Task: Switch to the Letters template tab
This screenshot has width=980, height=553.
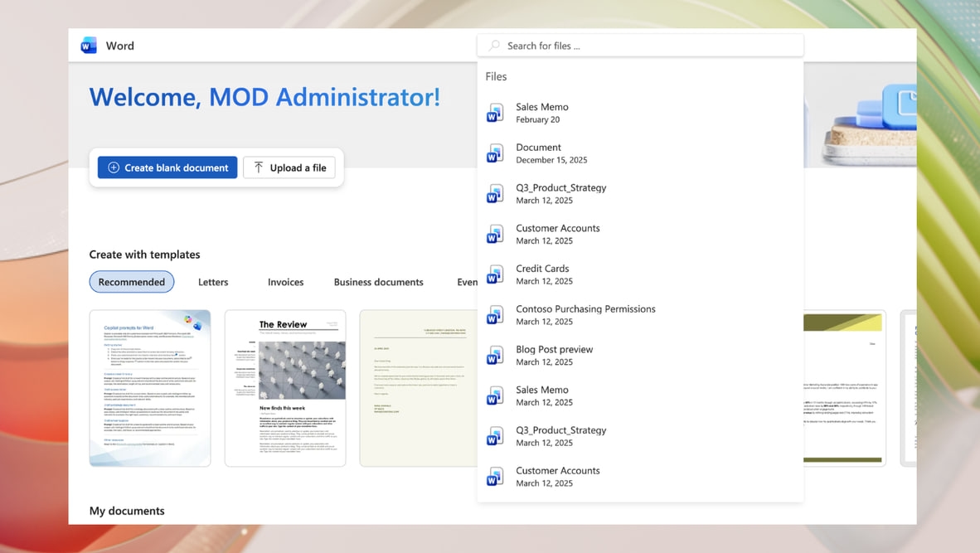Action: [x=212, y=282]
